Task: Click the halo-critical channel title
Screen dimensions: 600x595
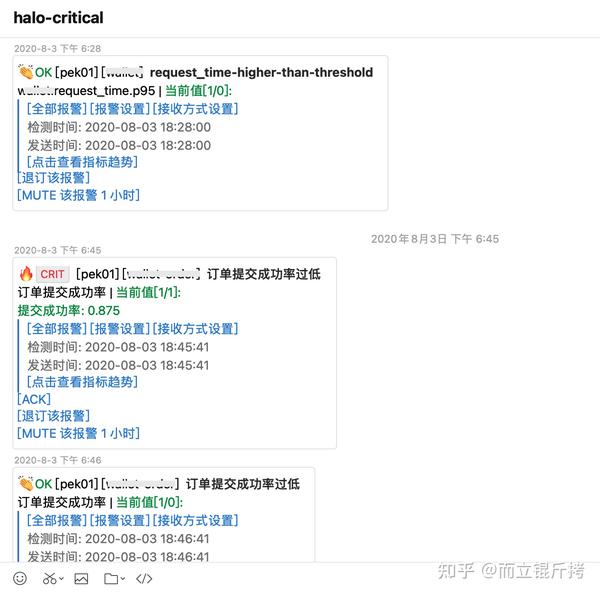Action: pyautogui.click(x=58, y=18)
